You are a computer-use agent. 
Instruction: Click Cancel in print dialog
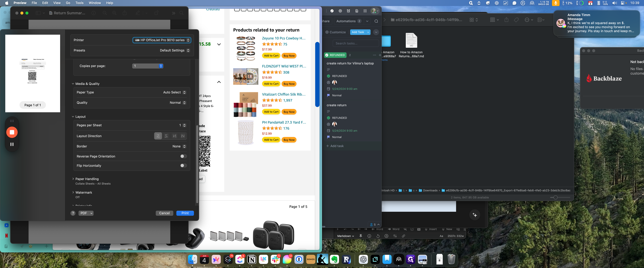[164, 213]
